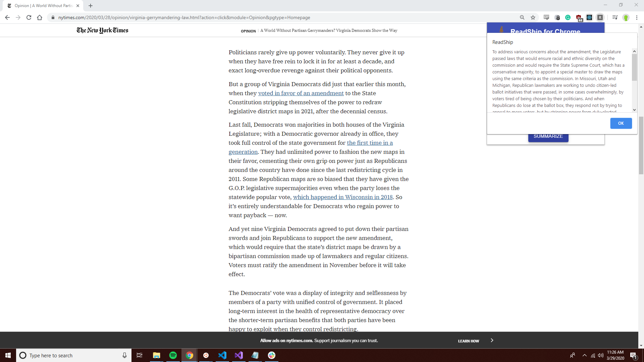Expand the ad banner chevron arrow
The width and height of the screenshot is (644, 362).
tap(492, 340)
